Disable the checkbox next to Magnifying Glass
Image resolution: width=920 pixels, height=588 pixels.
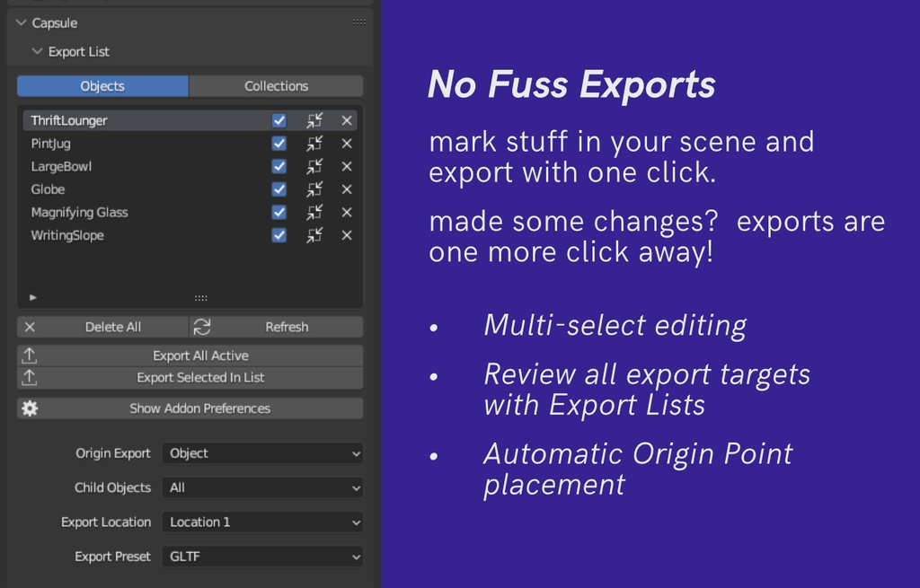(281, 213)
